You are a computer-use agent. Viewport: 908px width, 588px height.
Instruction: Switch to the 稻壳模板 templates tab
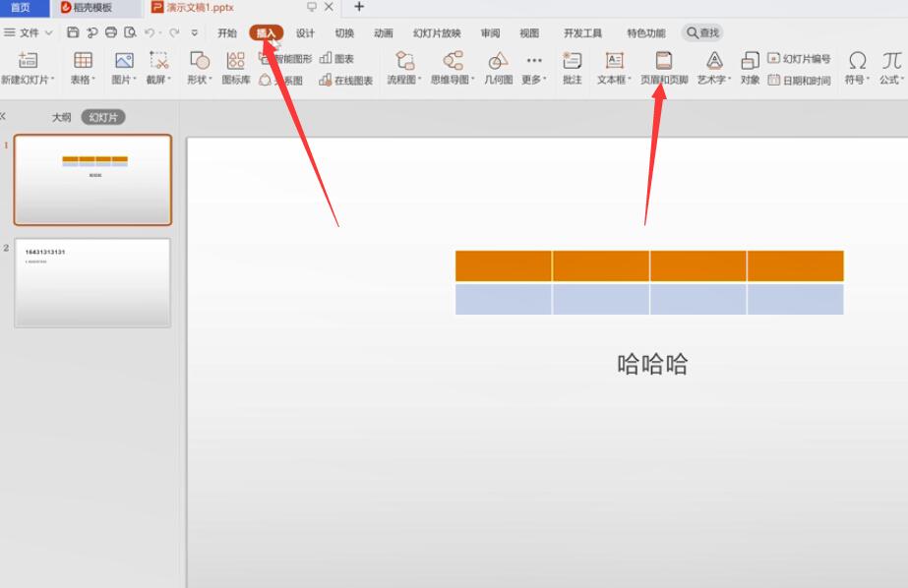pos(95,8)
